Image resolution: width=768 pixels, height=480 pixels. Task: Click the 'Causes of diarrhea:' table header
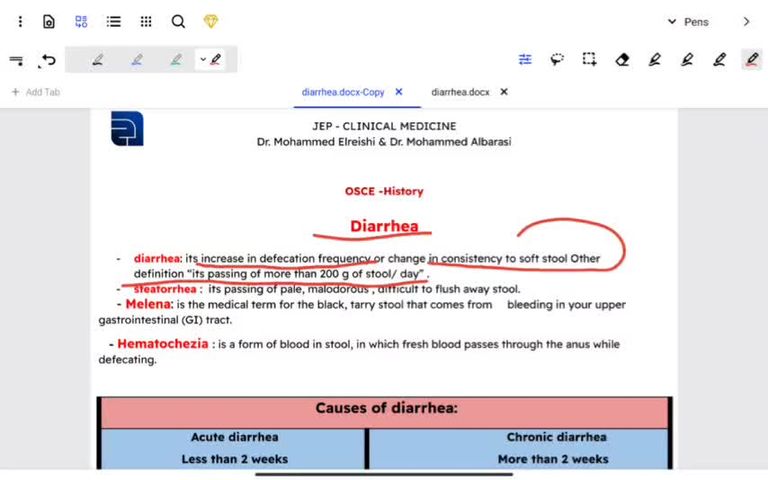[x=386, y=408]
